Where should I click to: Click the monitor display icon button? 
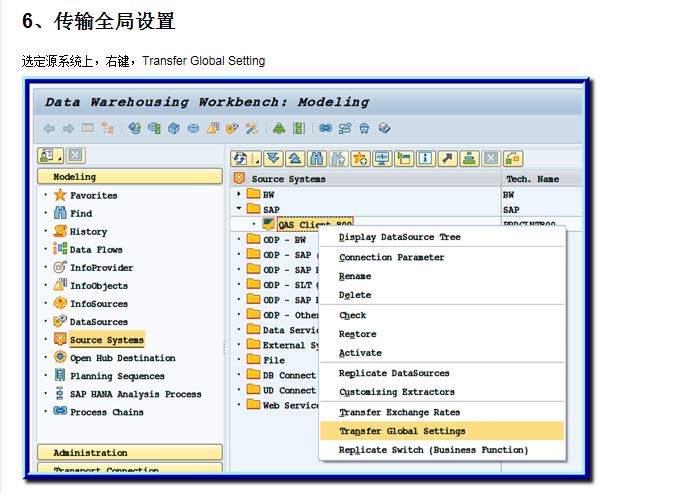tap(382, 159)
